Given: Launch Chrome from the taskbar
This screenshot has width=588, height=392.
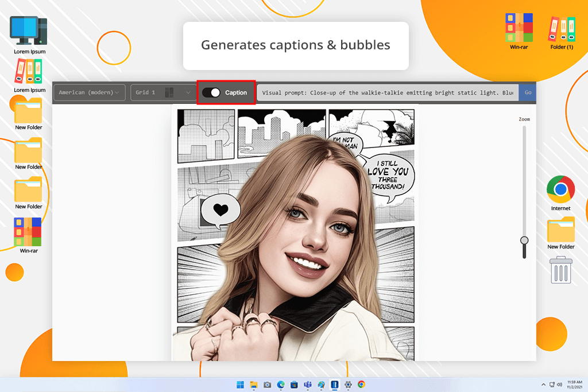Looking at the screenshot, I should click(x=362, y=385).
